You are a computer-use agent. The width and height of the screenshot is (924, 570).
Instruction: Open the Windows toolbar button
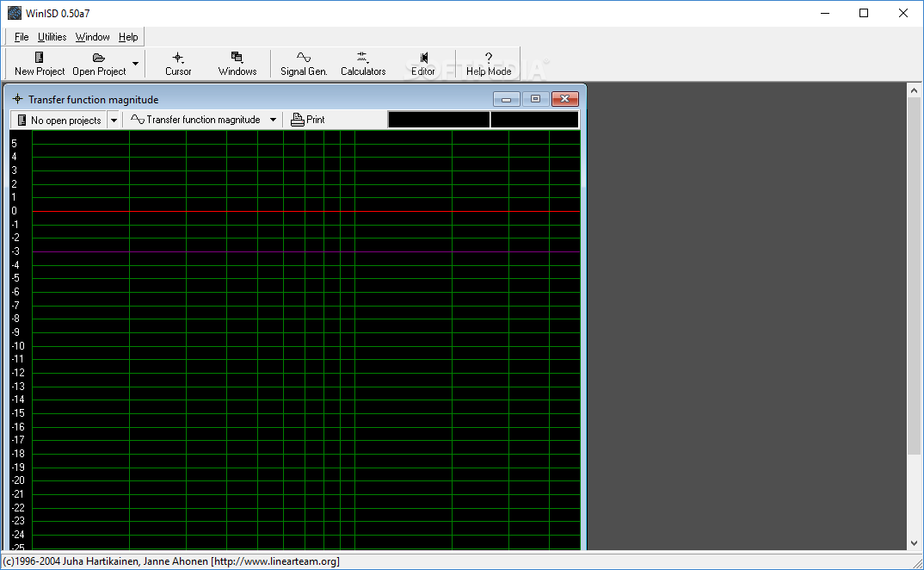click(x=237, y=64)
